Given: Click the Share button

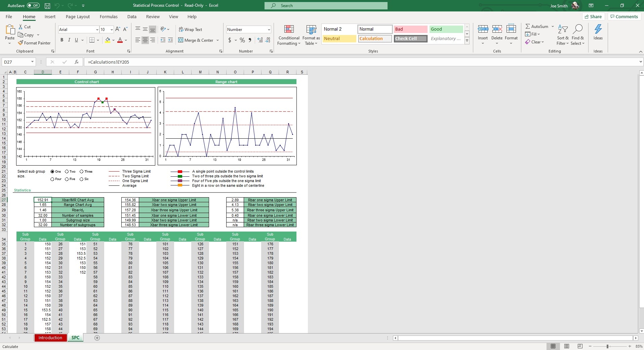Looking at the screenshot, I should (593, 16).
